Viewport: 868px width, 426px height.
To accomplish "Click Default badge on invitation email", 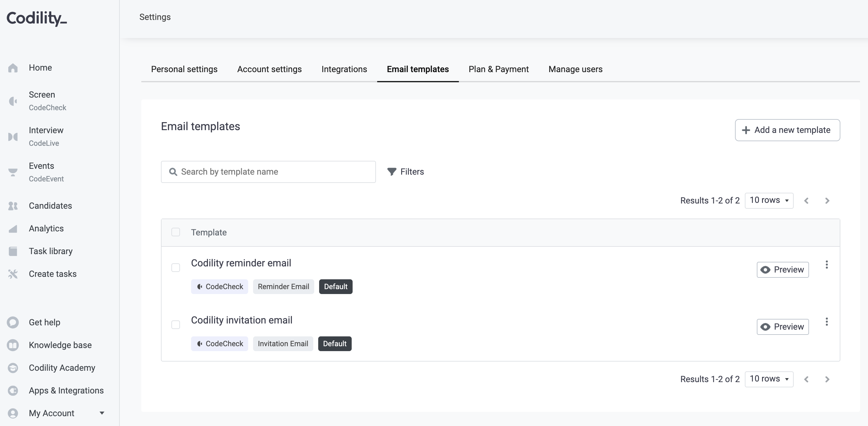I will point(334,343).
